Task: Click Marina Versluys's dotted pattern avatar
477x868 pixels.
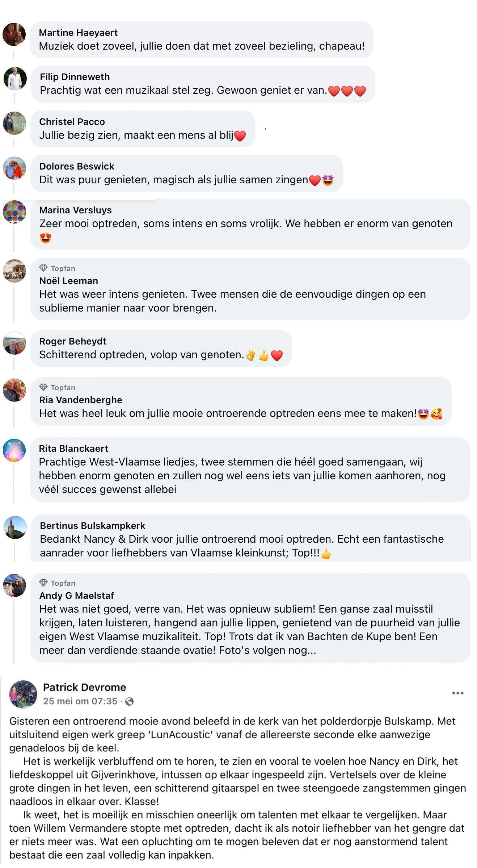Action: 14,212
